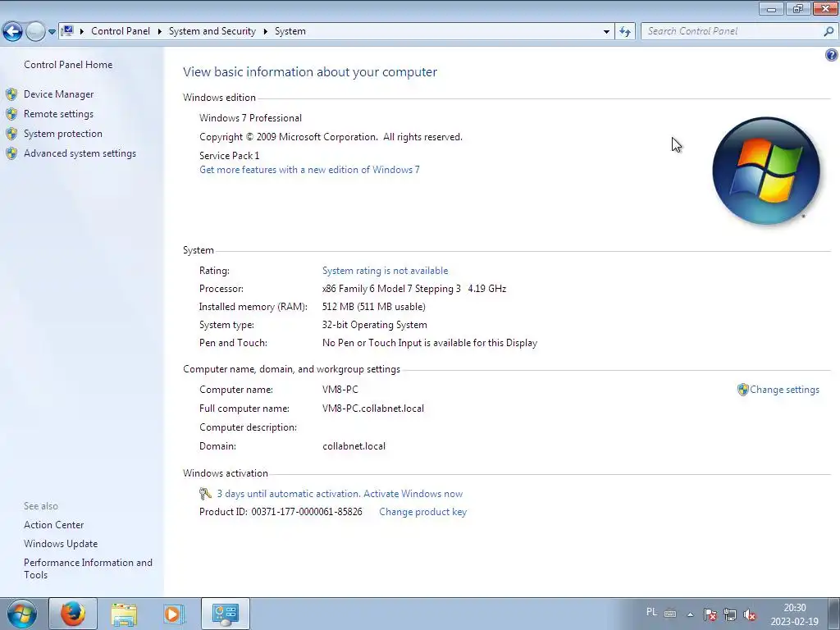Click Change product key link
Viewport: 840px width, 630px height.
(x=423, y=512)
